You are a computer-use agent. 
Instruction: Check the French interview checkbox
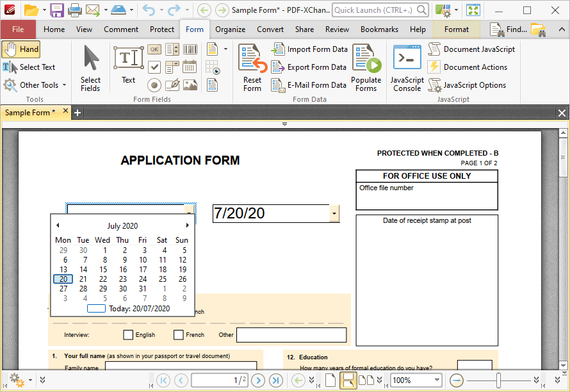(x=178, y=334)
